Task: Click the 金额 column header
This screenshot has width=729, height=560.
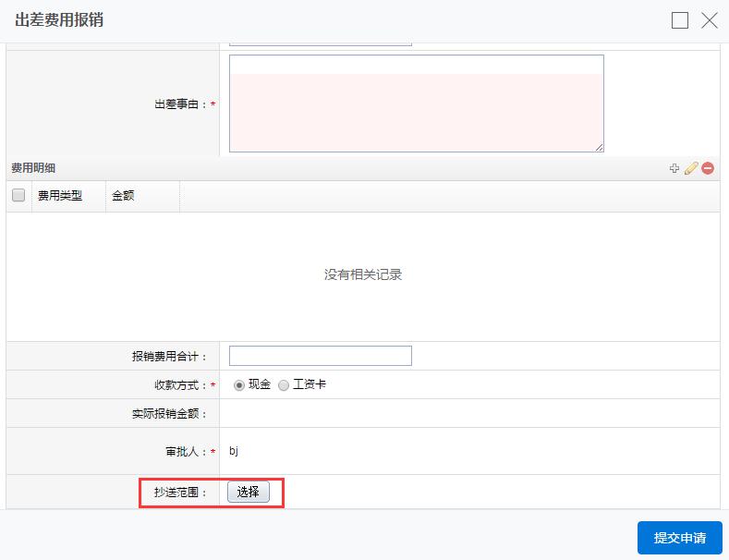Action: 123,196
